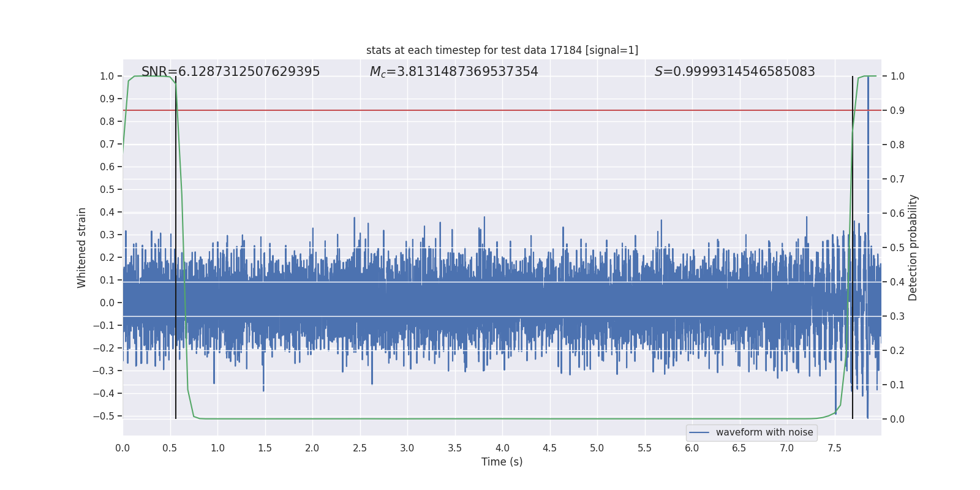Select the 5.0 tick on the time axis
This screenshot has height=490, width=980.
point(597,448)
